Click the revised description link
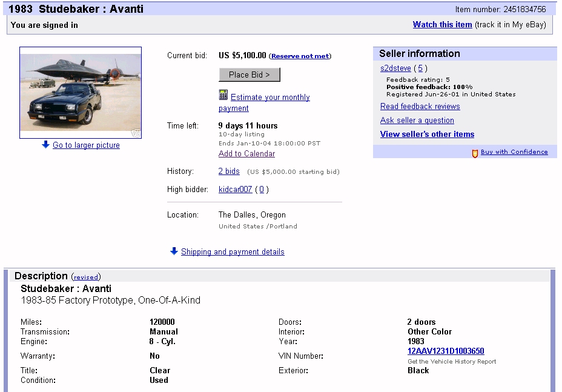 click(85, 277)
